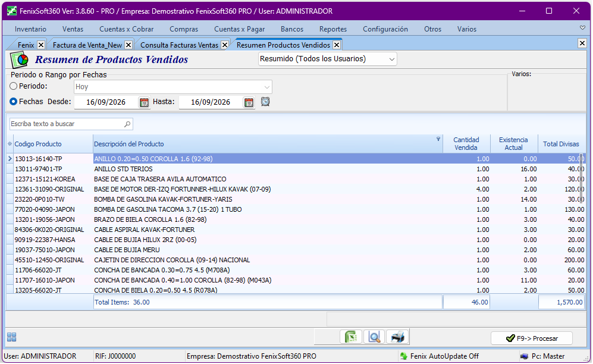Viewport: 593px width, 364px height.
Task: Click the FenixSoft360 title bar app icon
Action: pos(12,11)
